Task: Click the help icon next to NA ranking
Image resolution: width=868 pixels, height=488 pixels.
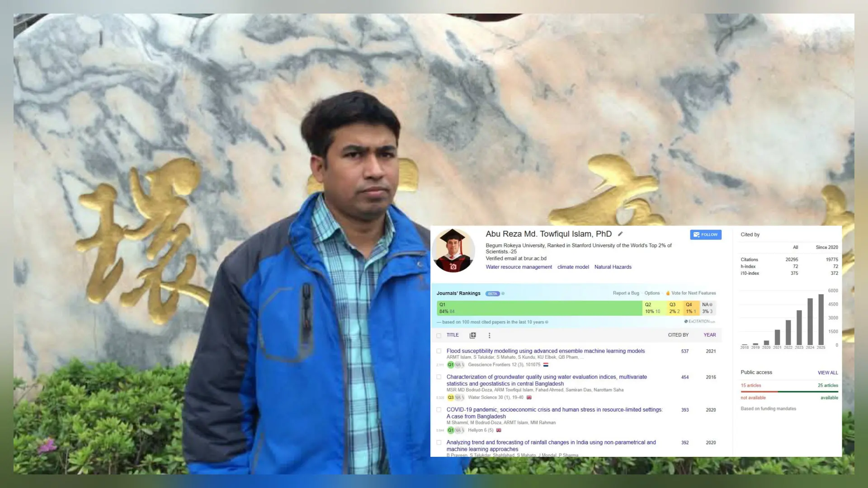Action: pos(711,305)
